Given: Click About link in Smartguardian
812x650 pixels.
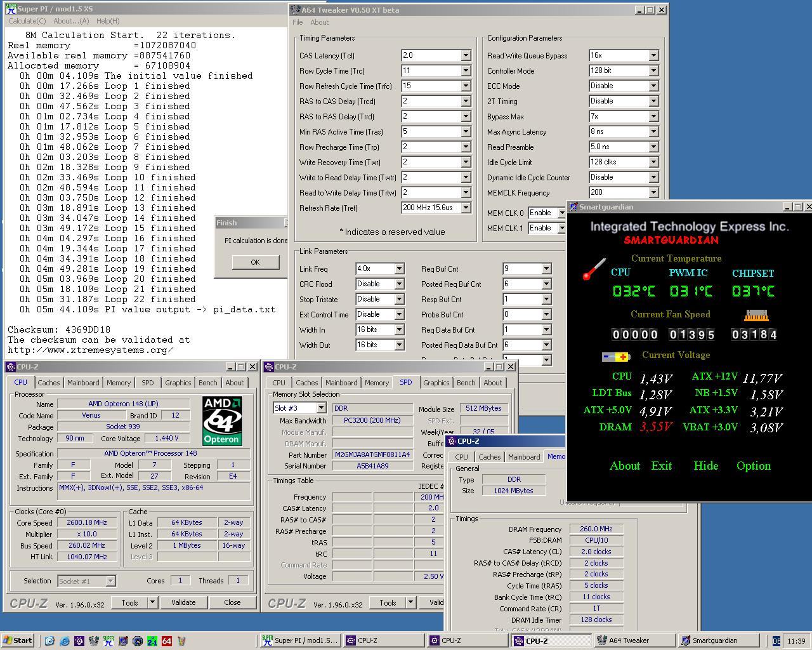Looking at the screenshot, I should pyautogui.click(x=625, y=466).
